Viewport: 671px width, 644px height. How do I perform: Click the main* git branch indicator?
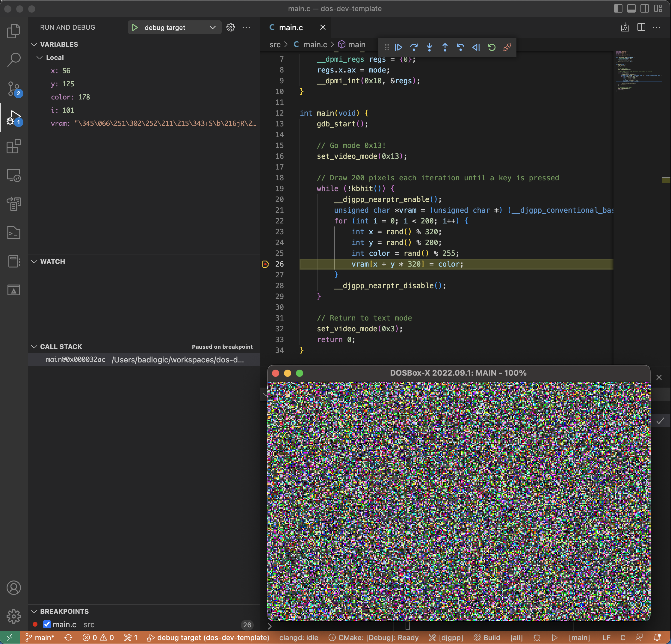[40, 637]
